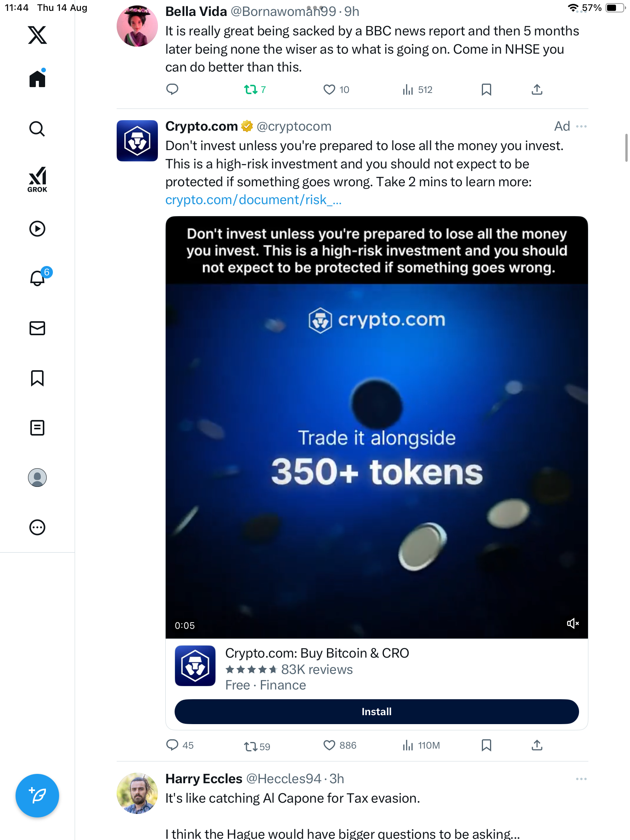This screenshot has width=630, height=840.
Task: Open the Profile tab in sidebar
Action: [37, 478]
